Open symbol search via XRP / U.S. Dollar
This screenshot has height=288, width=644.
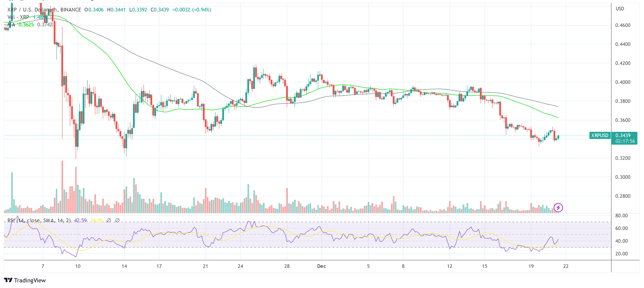tap(28, 9)
